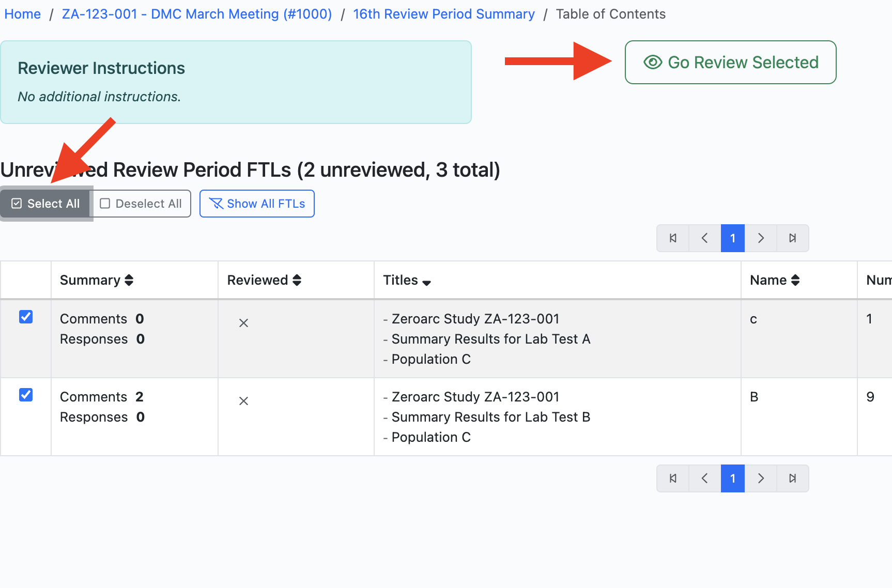Click previous page arrow in bottom pagination
Image resolution: width=892 pixels, height=588 pixels.
[704, 478]
